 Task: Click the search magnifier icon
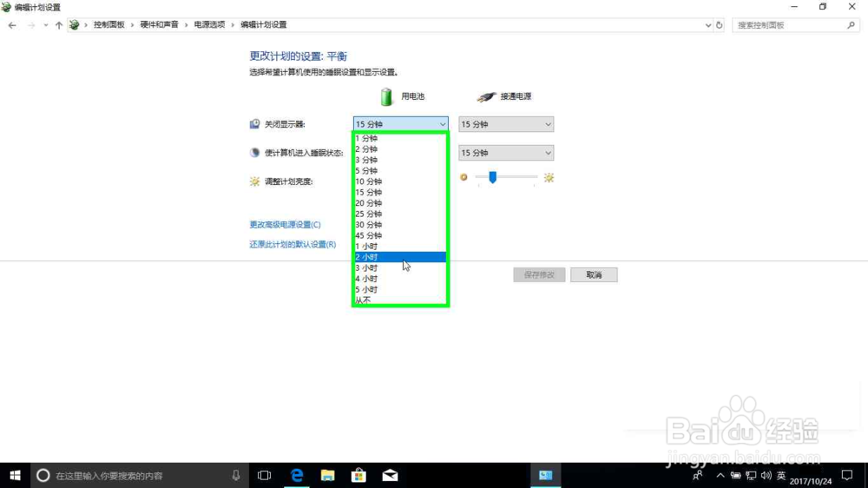pyautogui.click(x=851, y=25)
